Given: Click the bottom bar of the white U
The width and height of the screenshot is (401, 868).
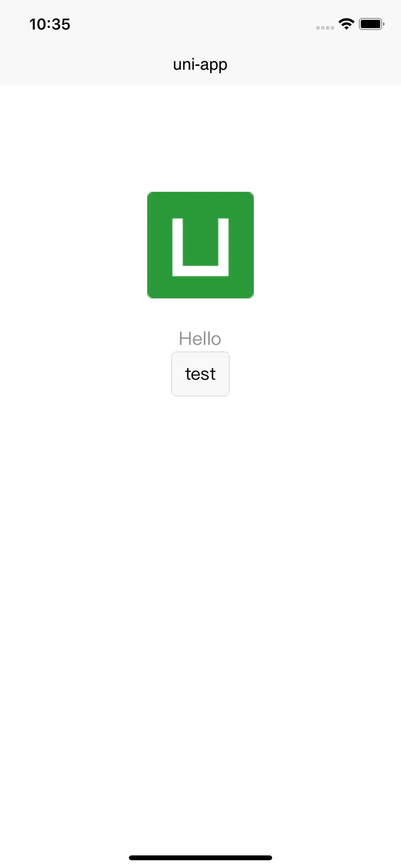Looking at the screenshot, I should coord(200,271).
